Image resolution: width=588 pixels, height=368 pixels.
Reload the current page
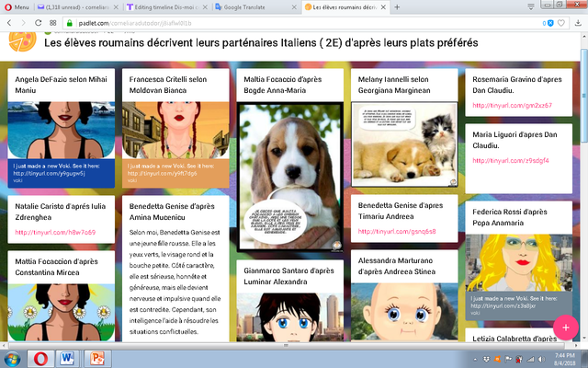pyautogui.click(x=38, y=23)
